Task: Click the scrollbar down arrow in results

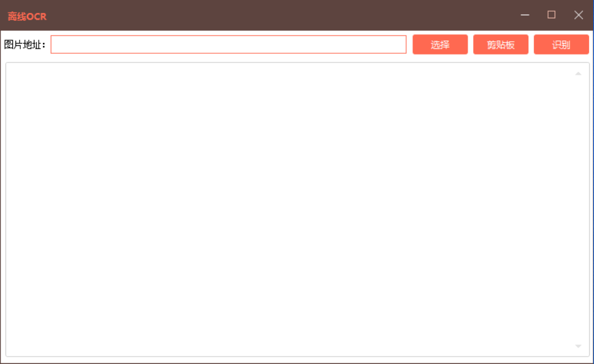Action: coord(578,346)
